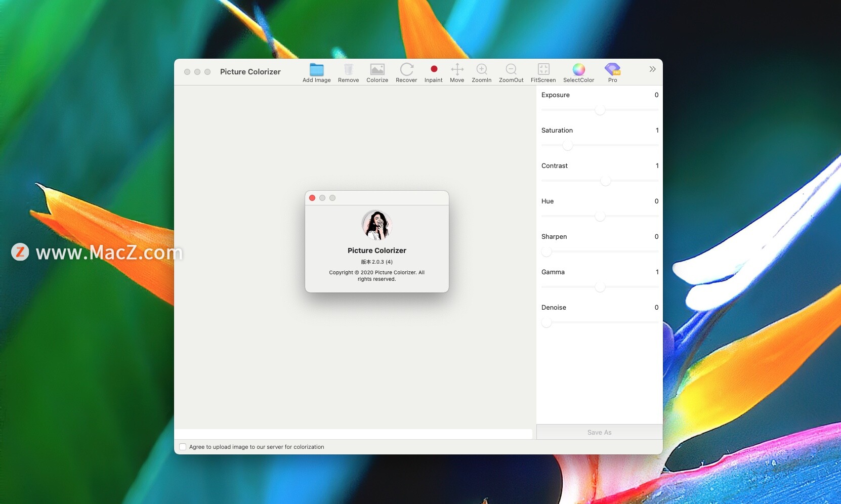
Task: Click the copyright text in About dialog
Action: (x=377, y=276)
